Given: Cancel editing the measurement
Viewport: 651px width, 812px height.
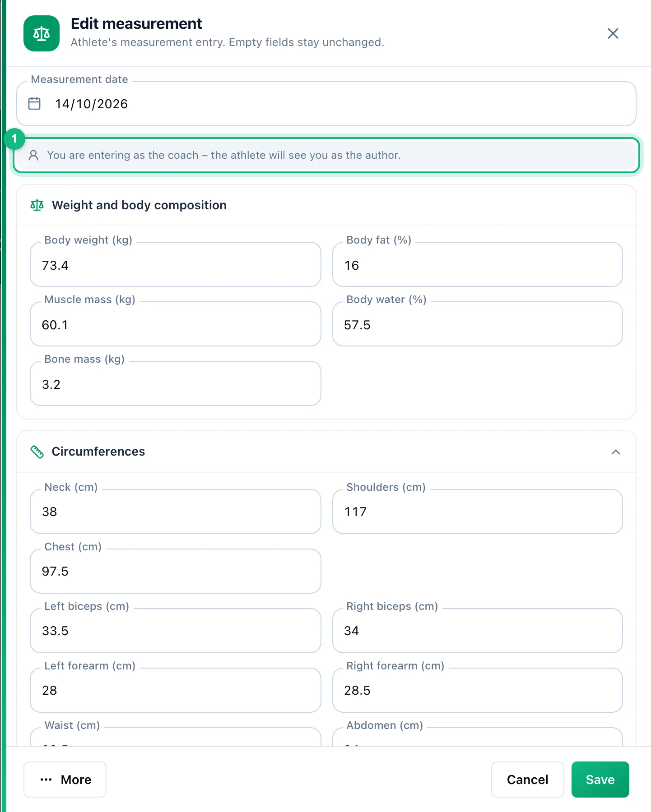Looking at the screenshot, I should pos(527,780).
